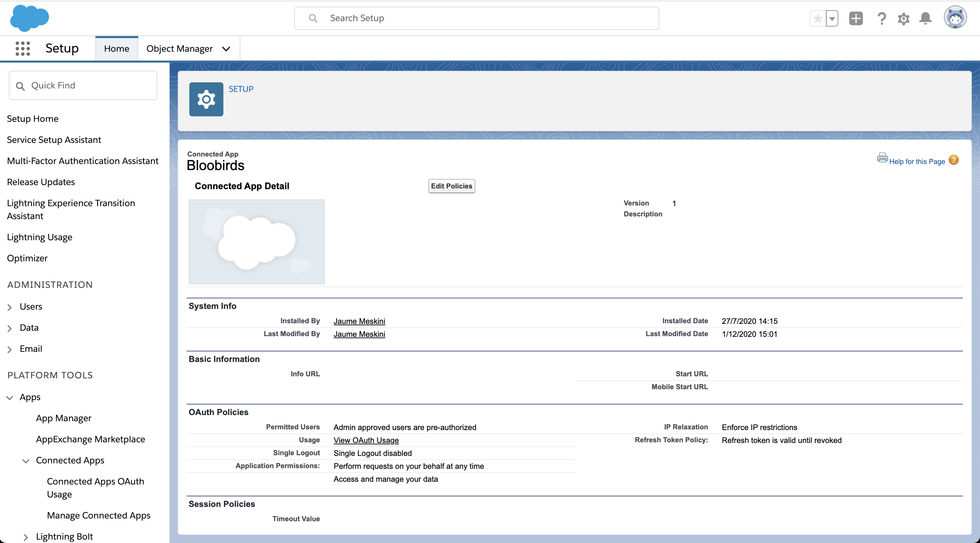The height and width of the screenshot is (543, 980).
Task: Click the Bloobirds app logo thumbnail
Action: coord(257,242)
